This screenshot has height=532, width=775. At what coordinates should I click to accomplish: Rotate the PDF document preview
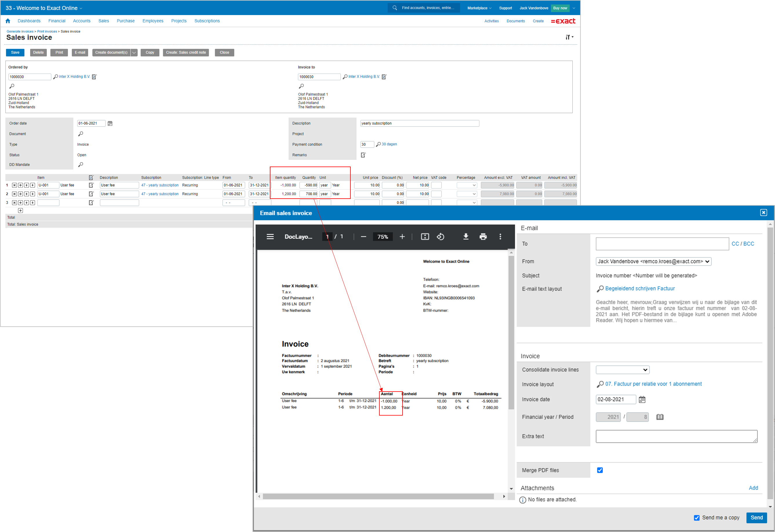pos(440,237)
